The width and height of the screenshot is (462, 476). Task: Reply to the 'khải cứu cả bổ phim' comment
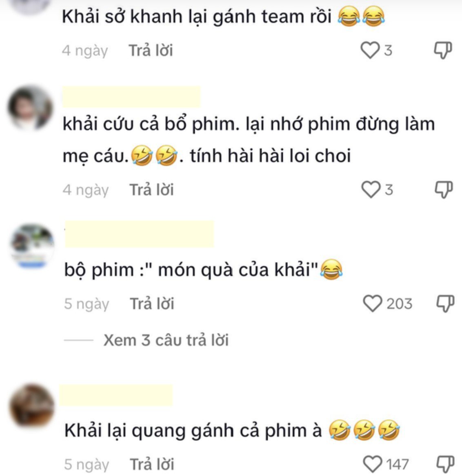coord(152,190)
